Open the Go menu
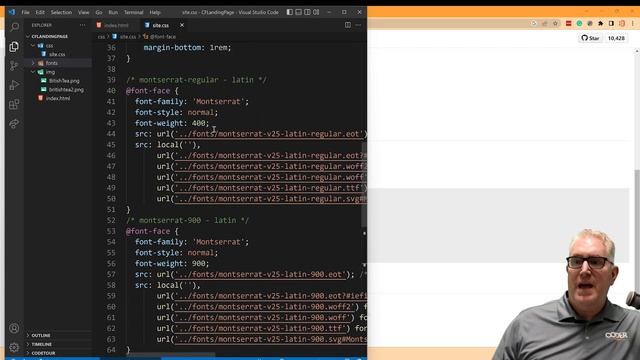The width and height of the screenshot is (640, 360). (x=99, y=12)
